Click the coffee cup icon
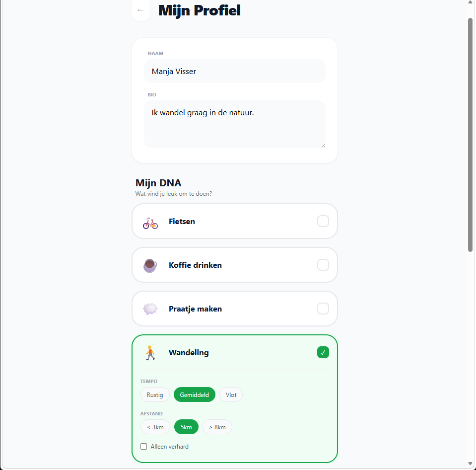Viewport: 476px width, 470px height. pyautogui.click(x=150, y=265)
